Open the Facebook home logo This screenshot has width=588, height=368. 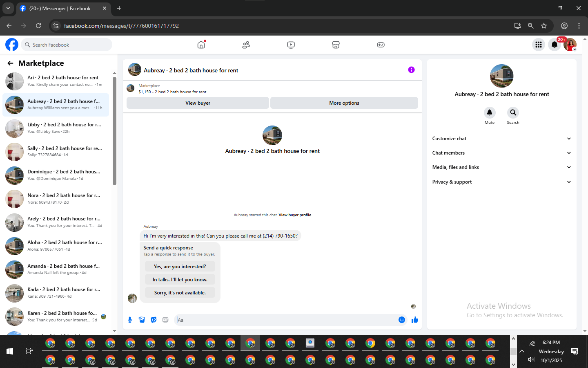(x=12, y=45)
